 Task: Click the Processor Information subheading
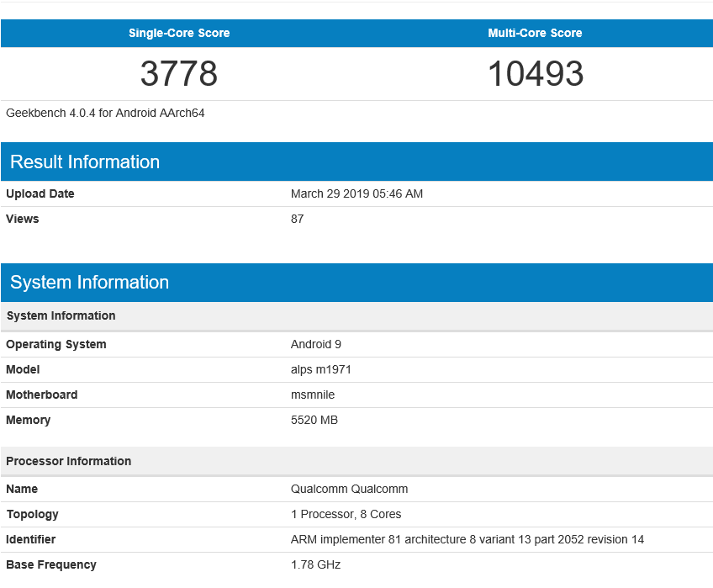(68, 462)
